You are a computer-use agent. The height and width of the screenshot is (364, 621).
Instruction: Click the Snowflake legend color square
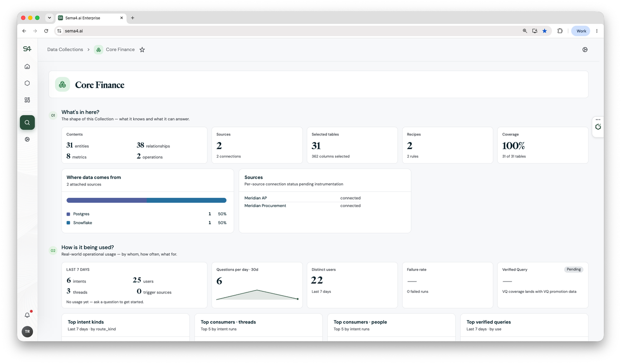click(x=68, y=223)
